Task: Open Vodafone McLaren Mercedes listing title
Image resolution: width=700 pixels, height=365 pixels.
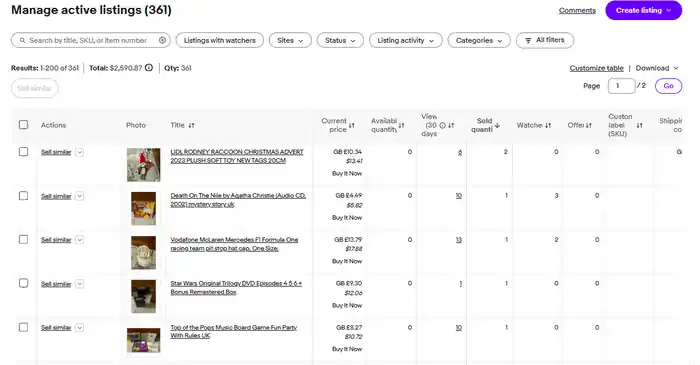Action: [234, 244]
